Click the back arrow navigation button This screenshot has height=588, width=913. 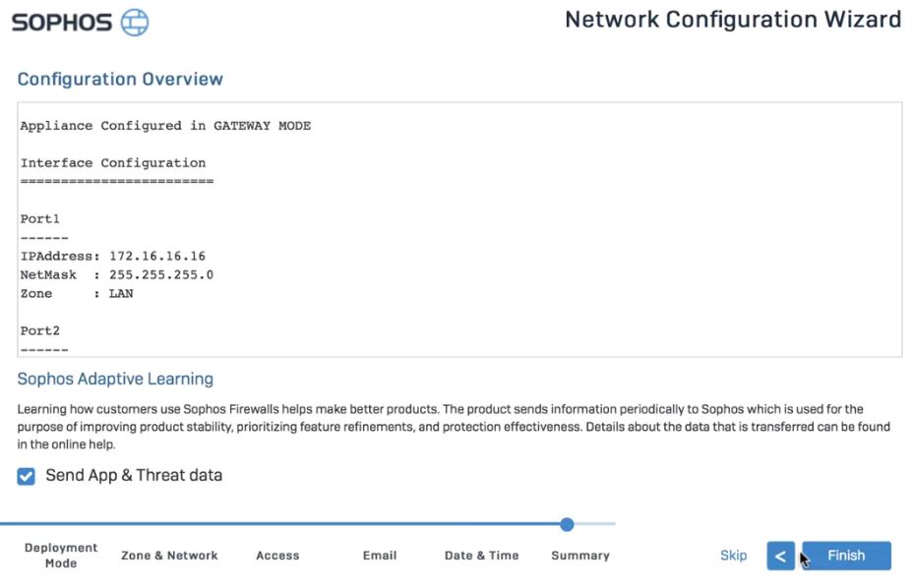click(780, 556)
